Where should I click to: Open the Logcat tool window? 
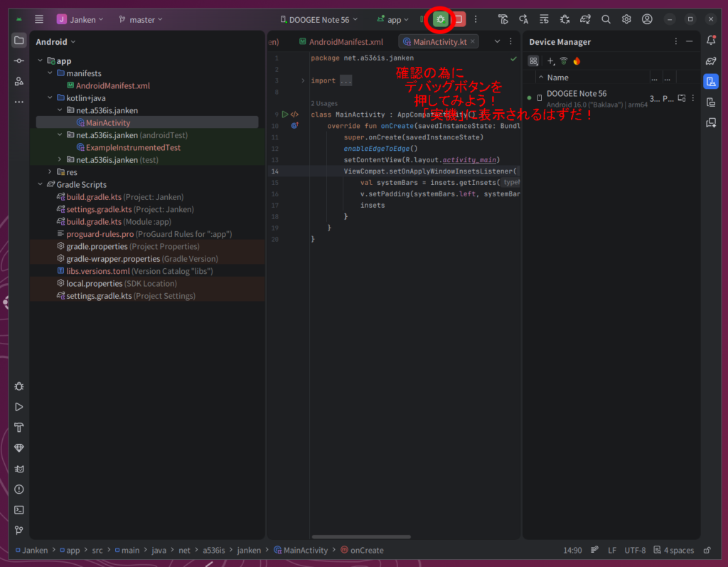(19, 469)
